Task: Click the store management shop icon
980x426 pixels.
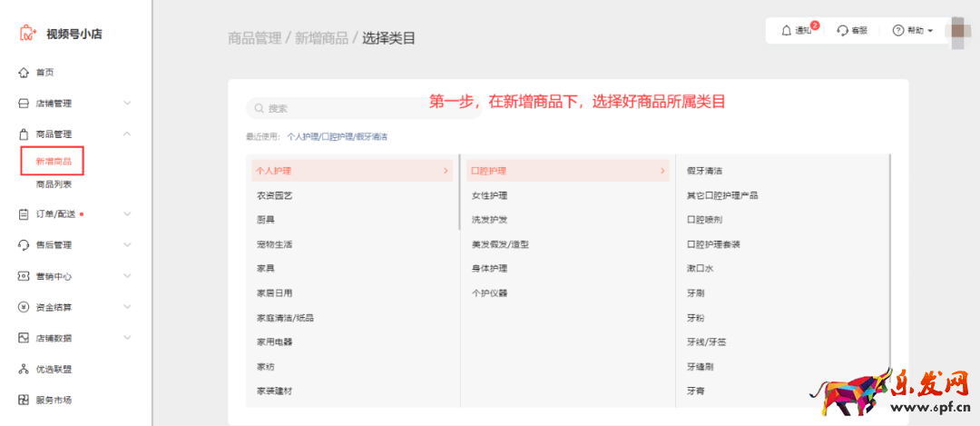Action: 24,104
